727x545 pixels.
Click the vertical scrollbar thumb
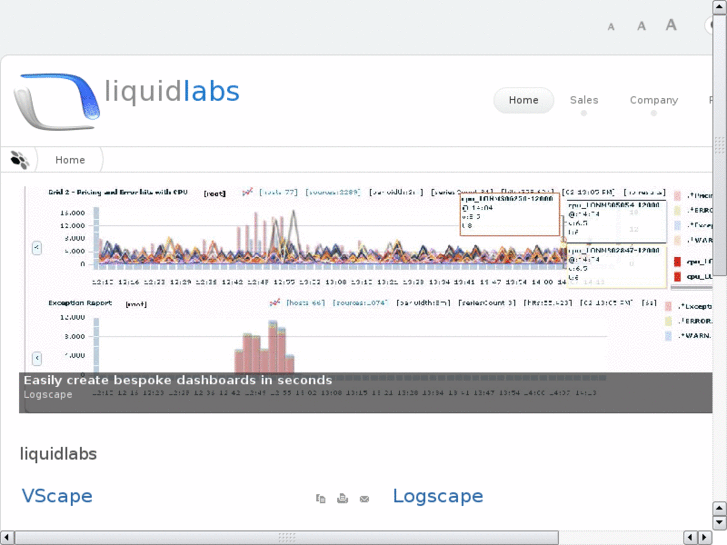720,145
